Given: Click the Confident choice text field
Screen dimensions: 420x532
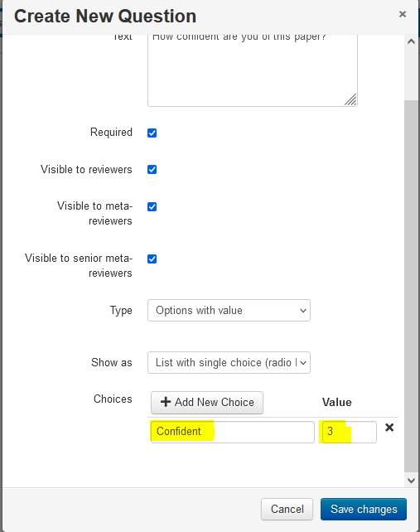Looking at the screenshot, I should 233,432.
